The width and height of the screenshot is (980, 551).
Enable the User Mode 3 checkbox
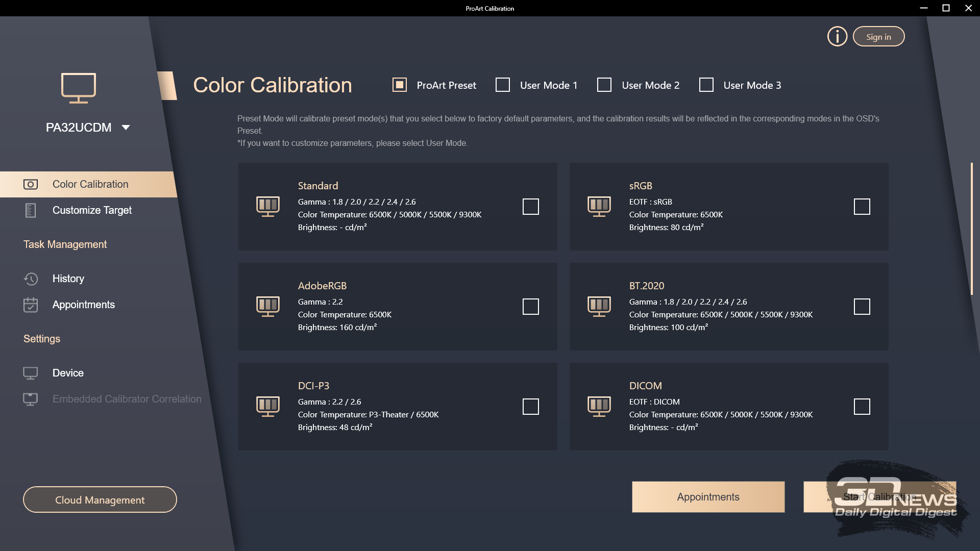point(706,85)
